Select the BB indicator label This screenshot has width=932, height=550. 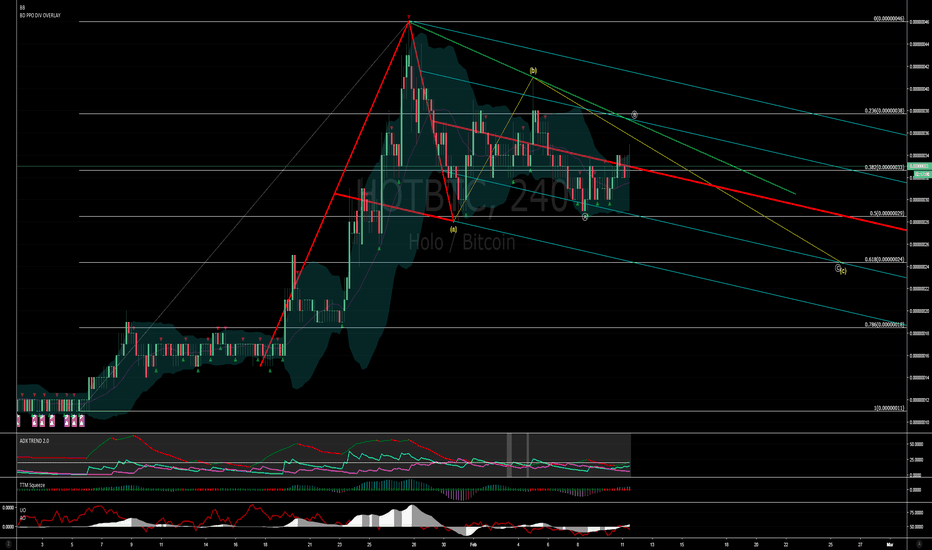(22, 8)
